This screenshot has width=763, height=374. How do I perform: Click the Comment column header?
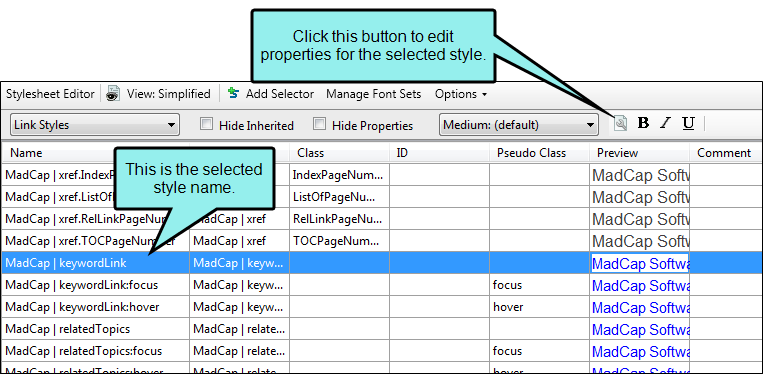coord(725,153)
